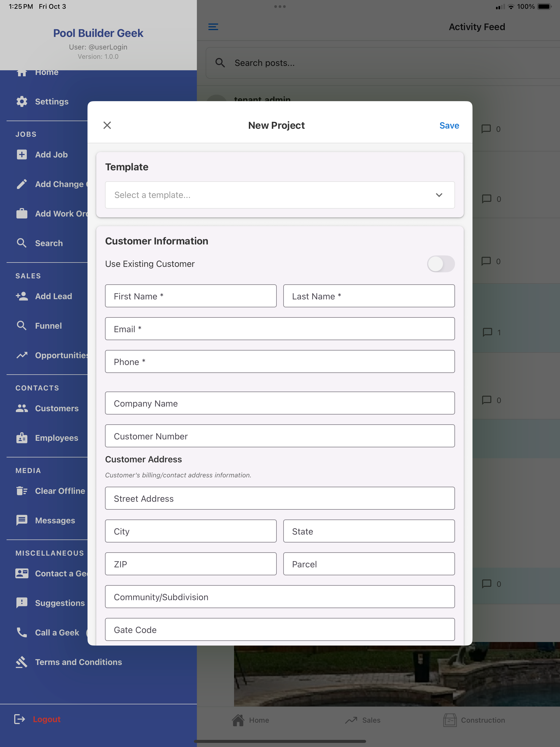Click the Opportunities trend icon

22,355
